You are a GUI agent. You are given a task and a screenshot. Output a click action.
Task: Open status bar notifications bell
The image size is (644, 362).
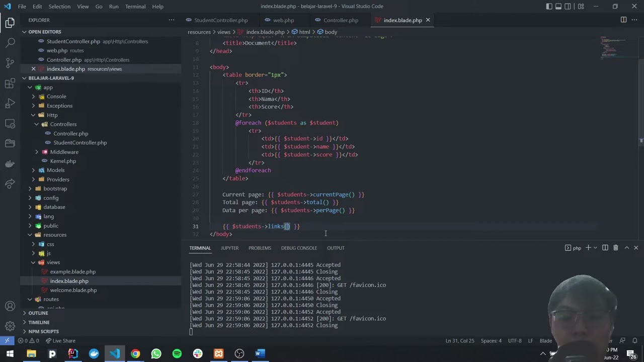[x=635, y=341]
